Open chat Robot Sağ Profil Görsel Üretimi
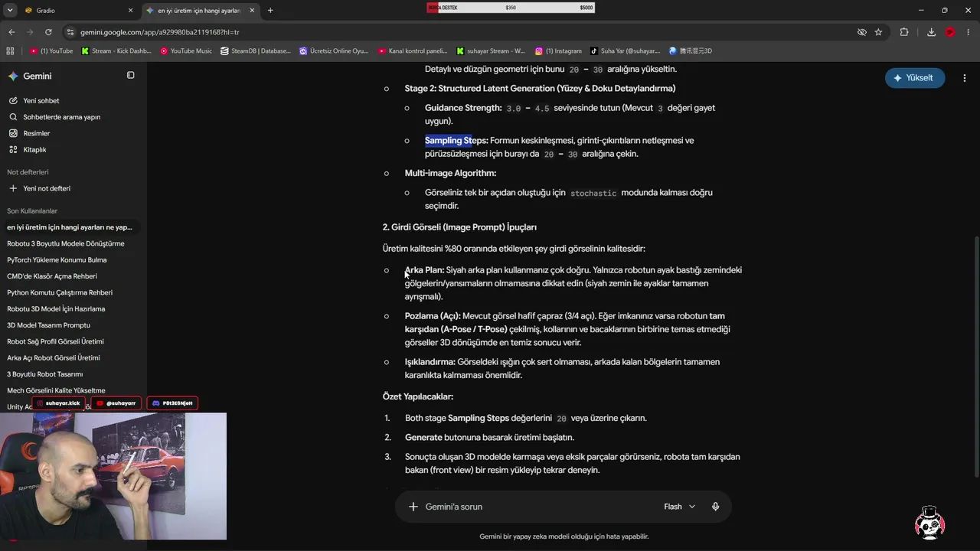The height and width of the screenshot is (551, 980). 55,341
